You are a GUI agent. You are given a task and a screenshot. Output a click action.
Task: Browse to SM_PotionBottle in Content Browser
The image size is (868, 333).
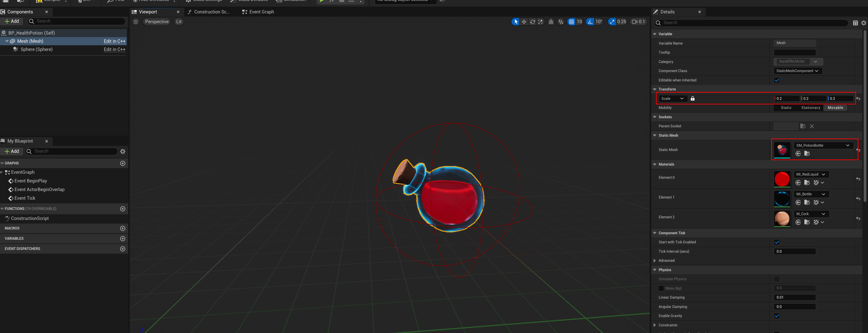click(807, 154)
